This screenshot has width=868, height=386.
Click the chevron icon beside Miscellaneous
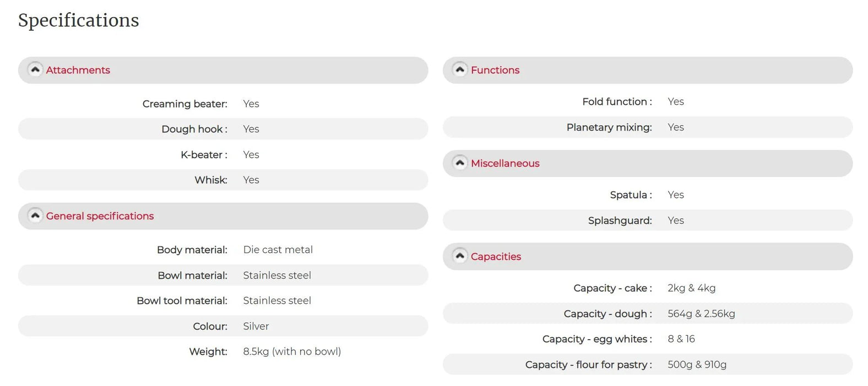click(x=460, y=163)
